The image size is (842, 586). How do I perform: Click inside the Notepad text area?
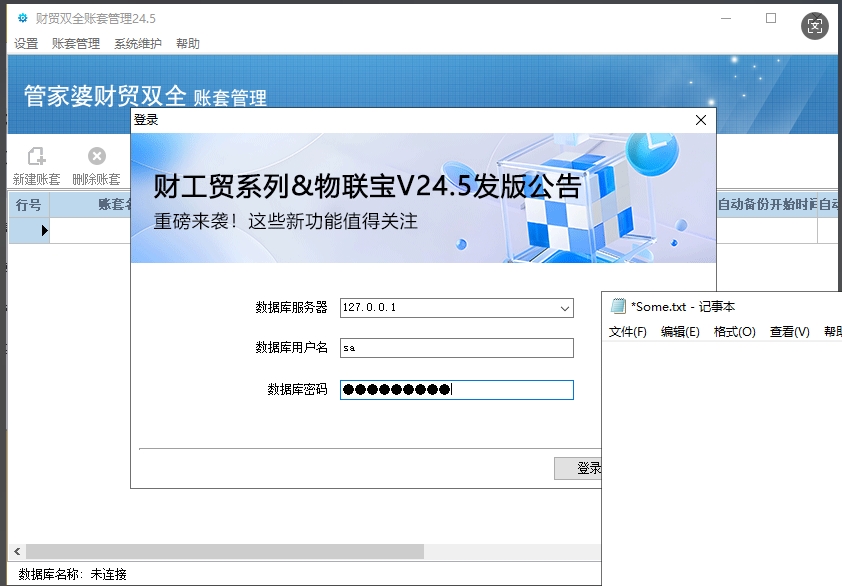722,462
